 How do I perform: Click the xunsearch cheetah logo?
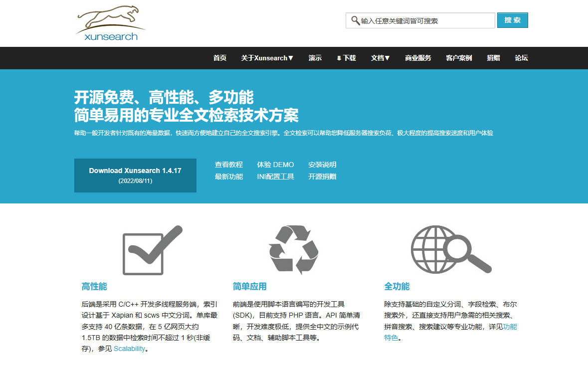click(110, 23)
